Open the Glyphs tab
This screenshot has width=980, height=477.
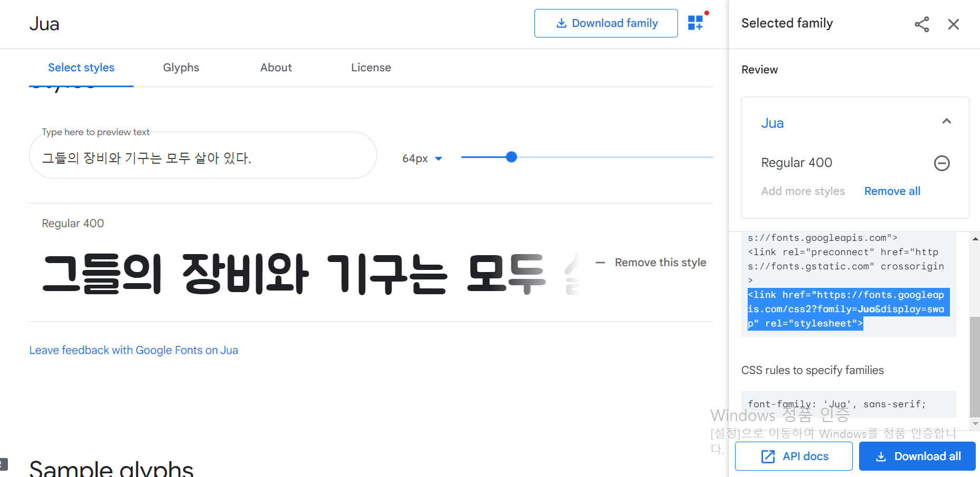[x=181, y=68]
